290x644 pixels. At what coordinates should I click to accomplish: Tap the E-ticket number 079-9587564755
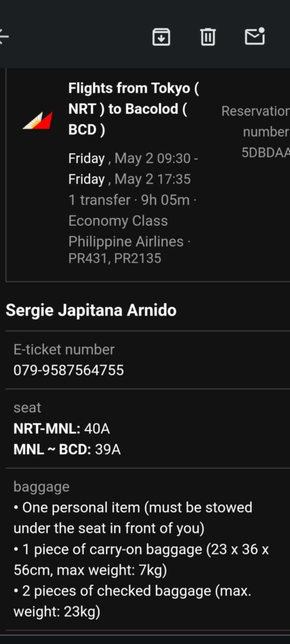click(x=69, y=370)
